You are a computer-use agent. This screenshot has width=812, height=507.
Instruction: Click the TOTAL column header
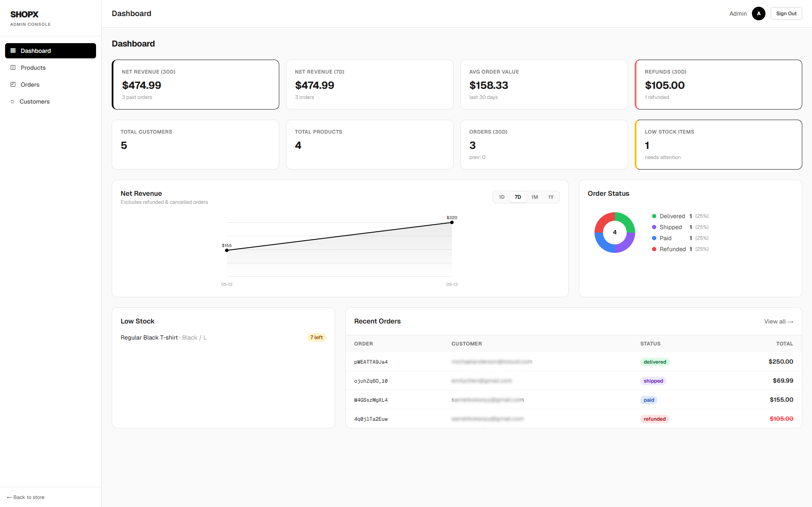pos(784,344)
